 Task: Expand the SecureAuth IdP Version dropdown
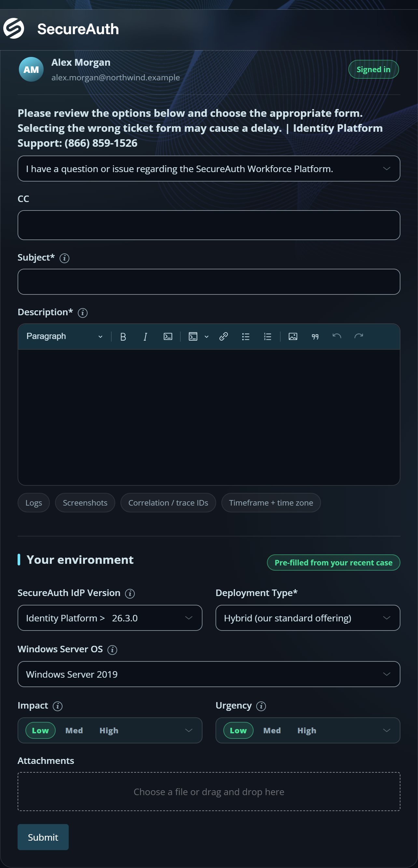110,618
